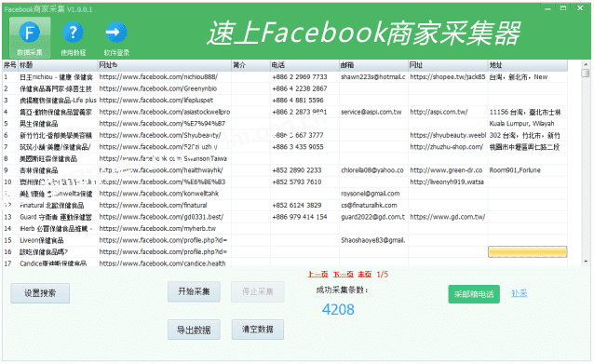
Task: Open the 补采 link
Action: pyautogui.click(x=519, y=293)
